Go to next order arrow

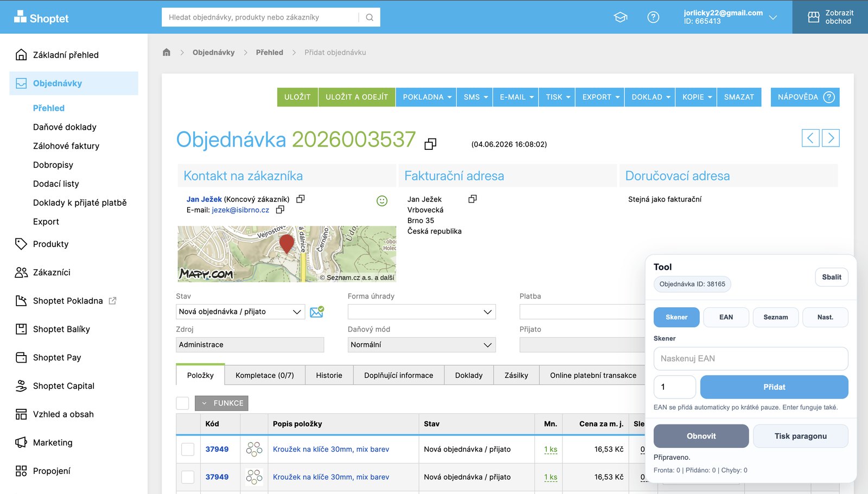(831, 138)
